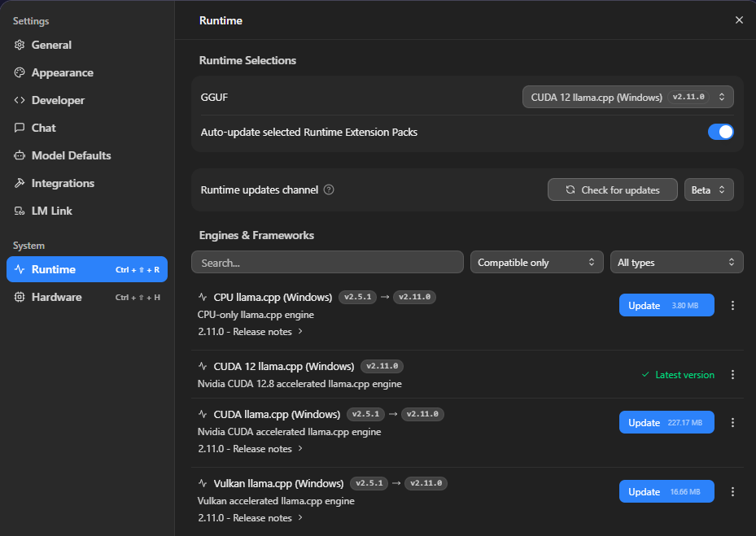The image size is (756, 536).
Task: Click the Appearance palette icon
Action: pos(20,72)
